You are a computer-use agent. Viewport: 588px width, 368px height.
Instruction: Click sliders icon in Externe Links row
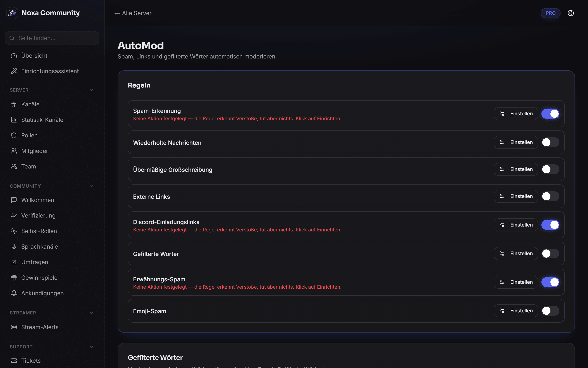click(502, 196)
